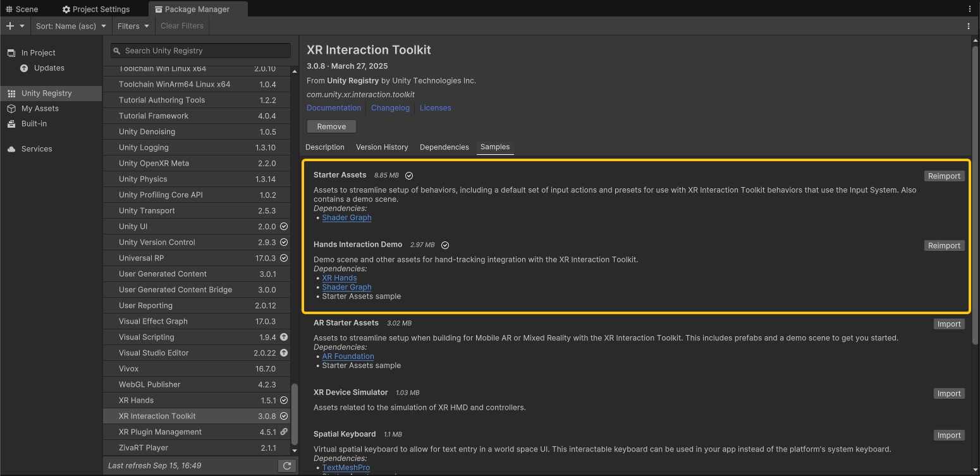Click the package list scroll-down arrow
The height and width of the screenshot is (476, 980).
pyautogui.click(x=294, y=451)
